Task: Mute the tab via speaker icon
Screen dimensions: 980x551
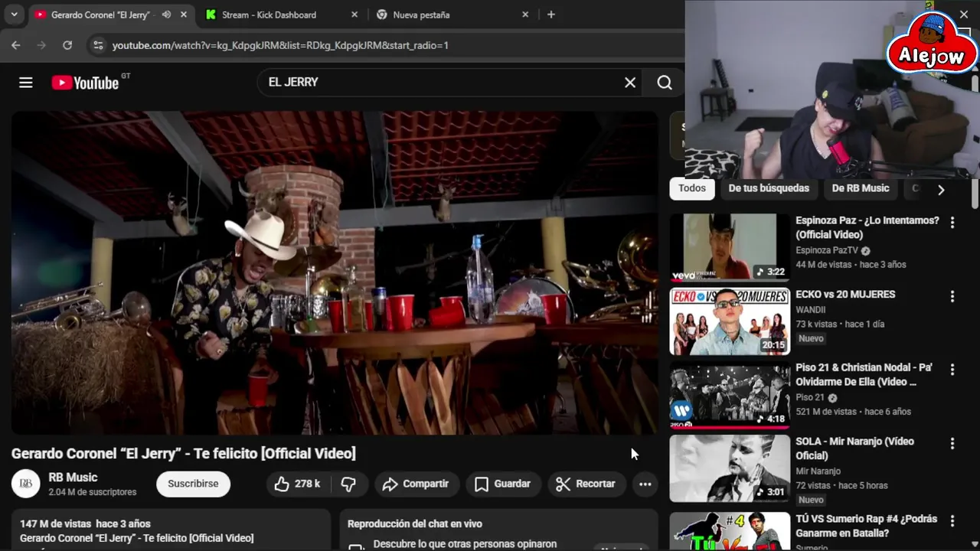Action: coord(166,15)
